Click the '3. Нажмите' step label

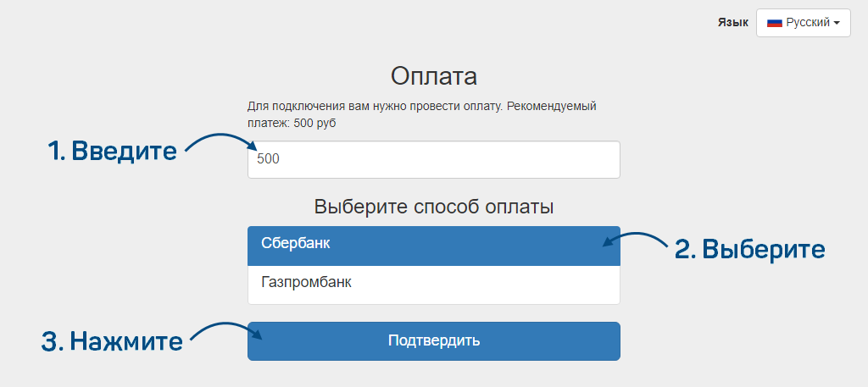tap(112, 341)
